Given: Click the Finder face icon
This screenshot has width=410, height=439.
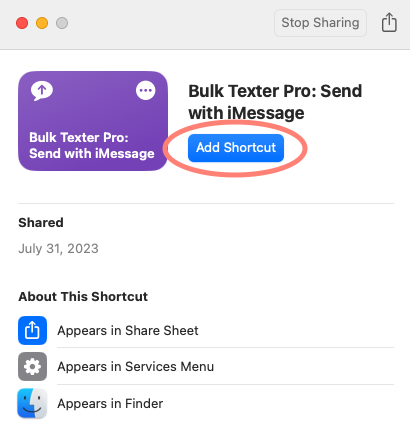Looking at the screenshot, I should tap(32, 403).
